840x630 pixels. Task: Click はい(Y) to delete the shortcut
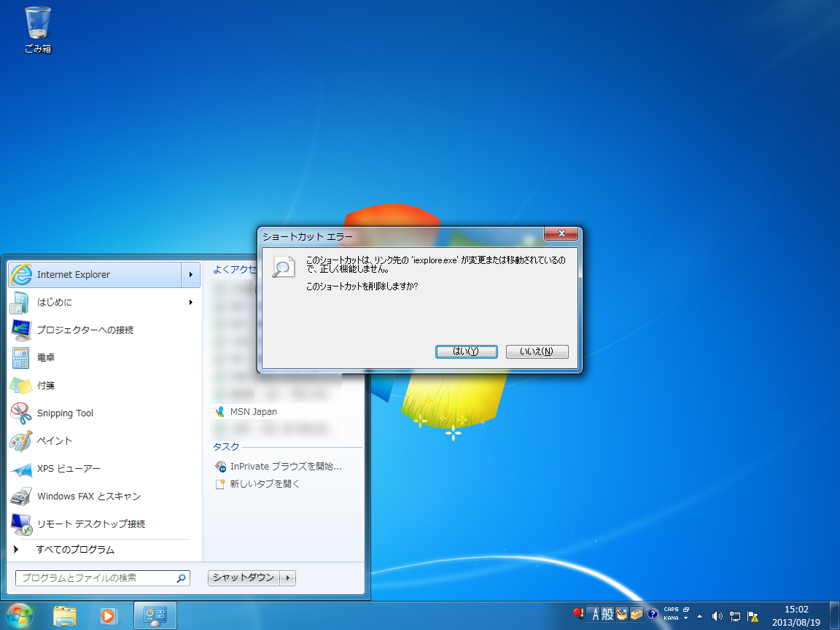point(466,351)
